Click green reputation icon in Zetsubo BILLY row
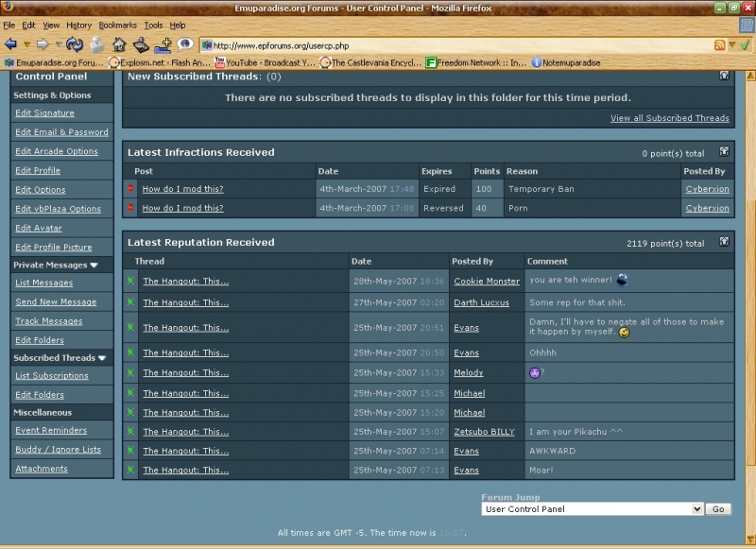The width and height of the screenshot is (756, 549). pyautogui.click(x=130, y=432)
